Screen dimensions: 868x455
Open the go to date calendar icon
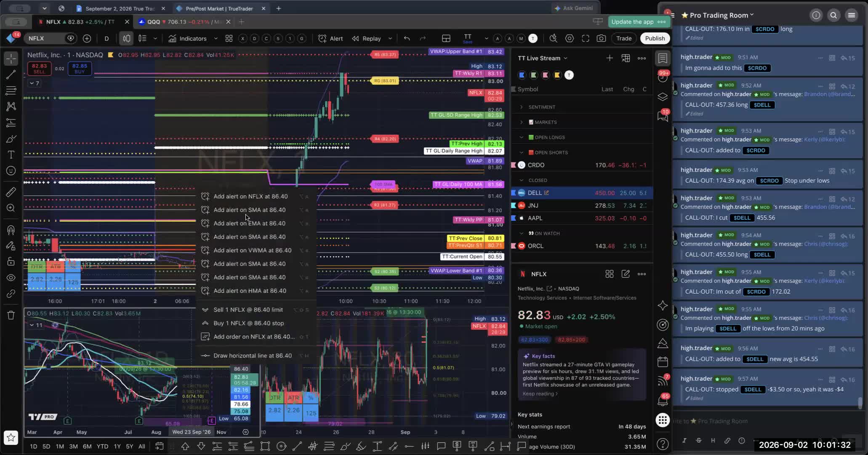tap(159, 446)
